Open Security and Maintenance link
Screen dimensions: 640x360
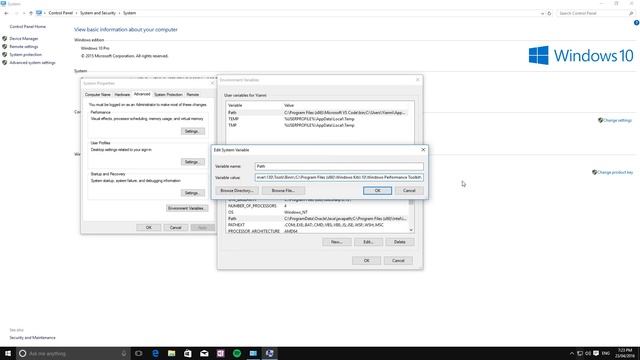[32, 338]
